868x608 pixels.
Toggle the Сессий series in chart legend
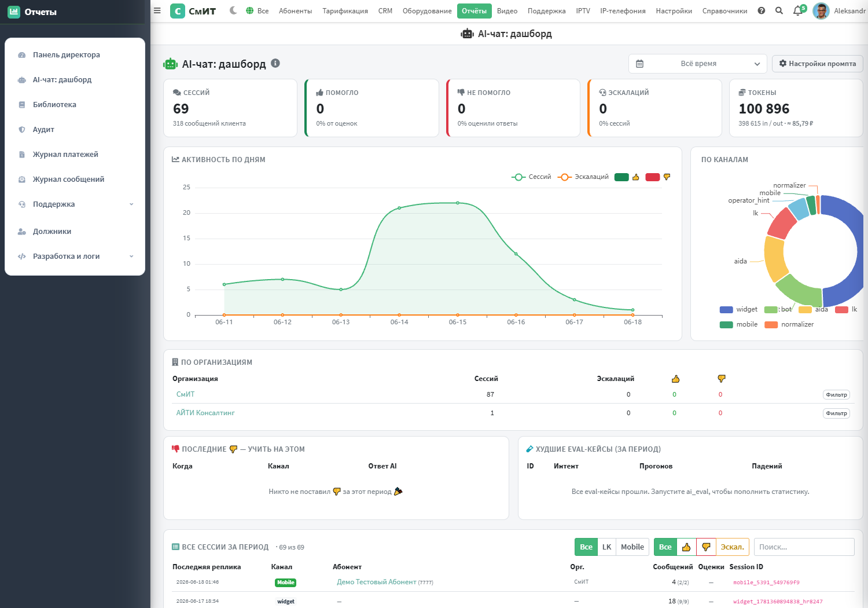(x=531, y=177)
